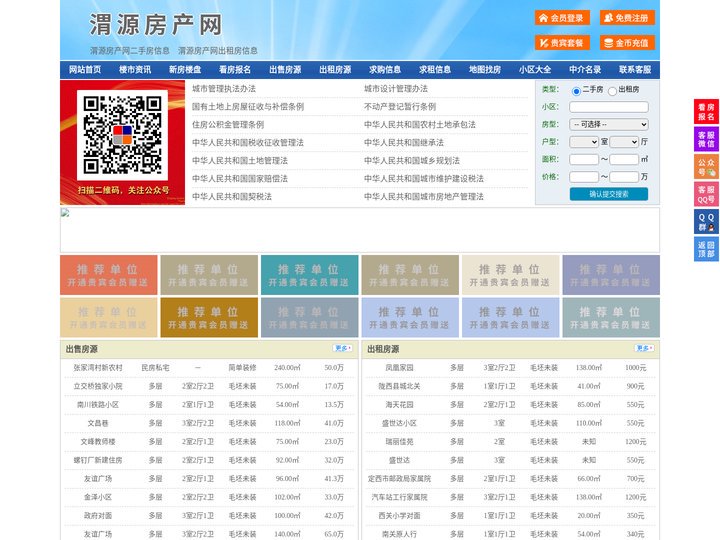Open the 楼市资讯 menu item
This screenshot has height=540, width=720.
(x=135, y=70)
